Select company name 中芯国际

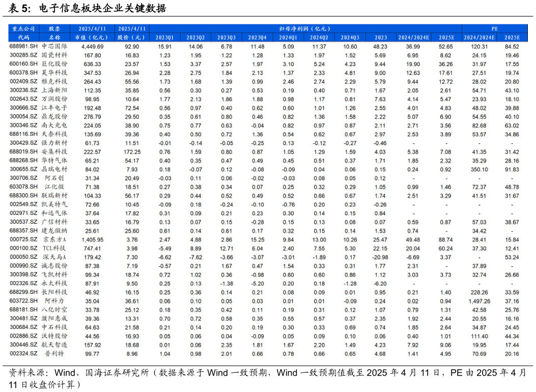click(x=54, y=46)
